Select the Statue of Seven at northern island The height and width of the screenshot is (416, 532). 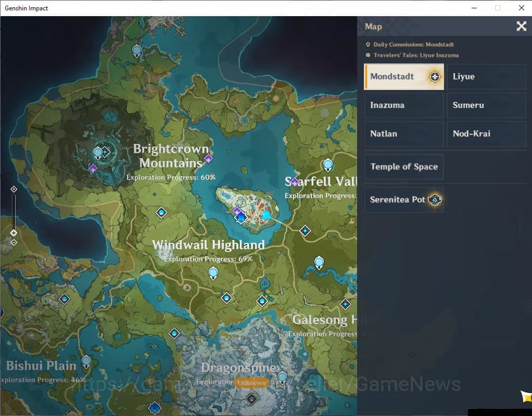pos(137,51)
